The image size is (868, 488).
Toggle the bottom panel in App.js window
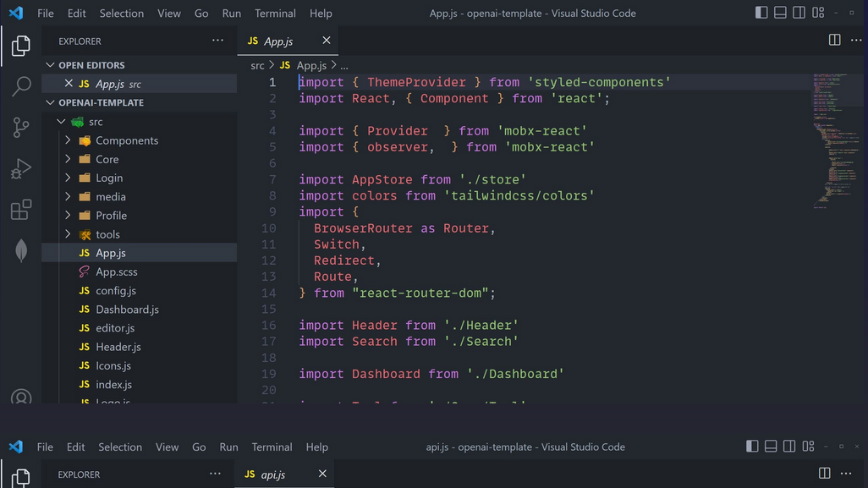[780, 13]
